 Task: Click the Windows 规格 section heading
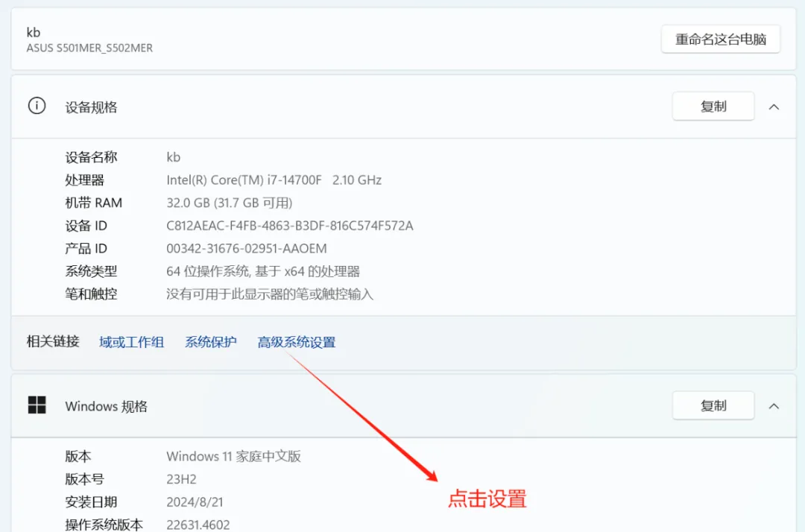pyautogui.click(x=107, y=406)
